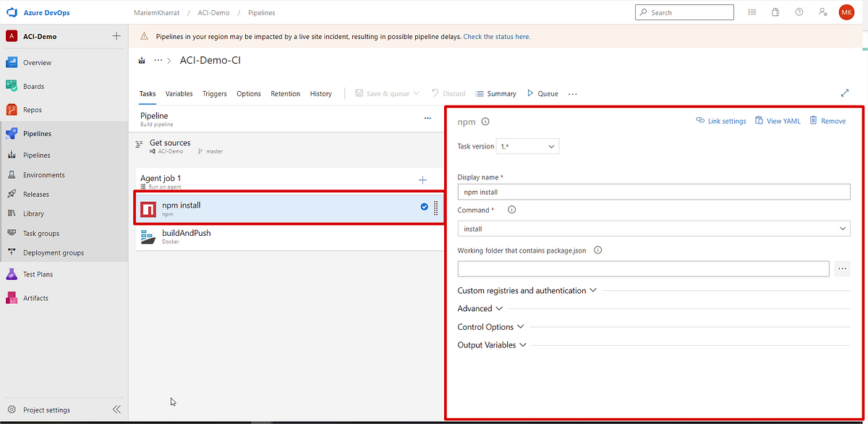This screenshot has width=868, height=424.
Task: Open the Marketplace shopping bag icon
Action: [775, 12]
